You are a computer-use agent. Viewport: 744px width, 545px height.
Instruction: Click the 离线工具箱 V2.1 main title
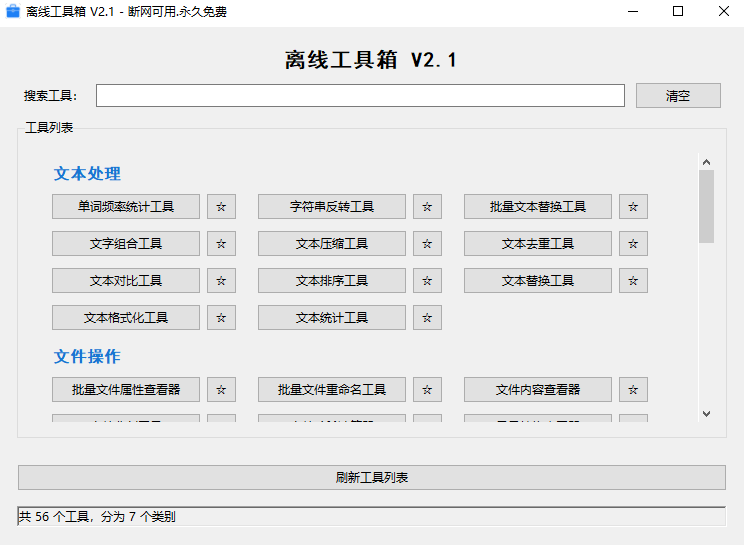(x=371, y=60)
